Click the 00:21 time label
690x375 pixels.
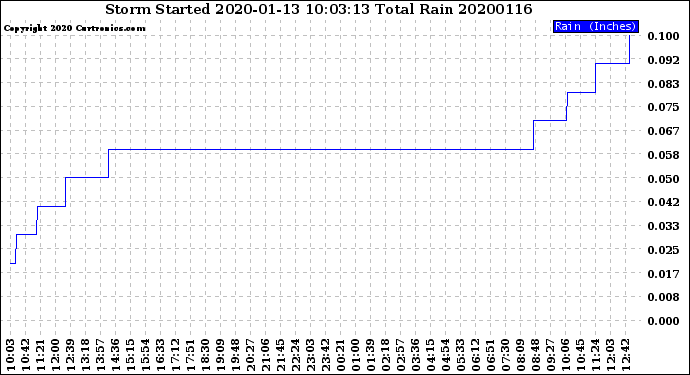341,355
